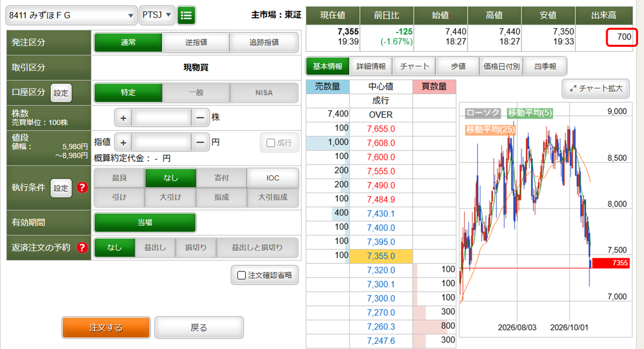Image resolution: width=644 pixels, height=349 pixels.
Task: Click the minus stepper for 指値 price
Action: point(200,143)
